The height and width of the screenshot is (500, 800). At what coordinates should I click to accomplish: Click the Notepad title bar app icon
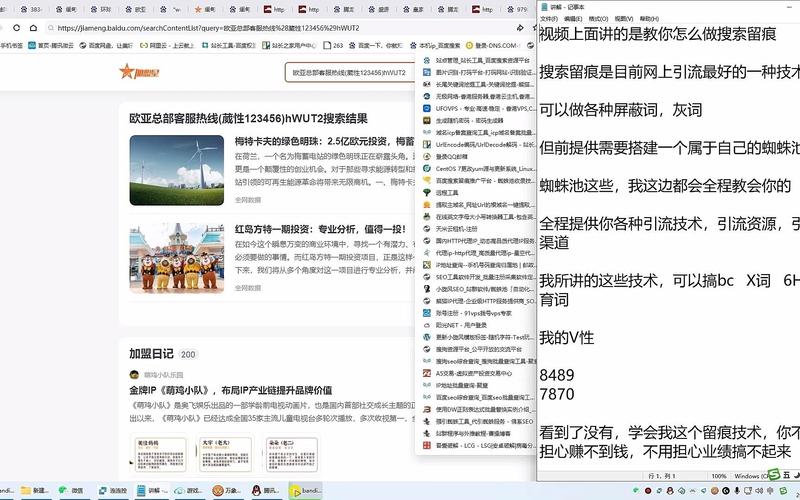click(544, 7)
